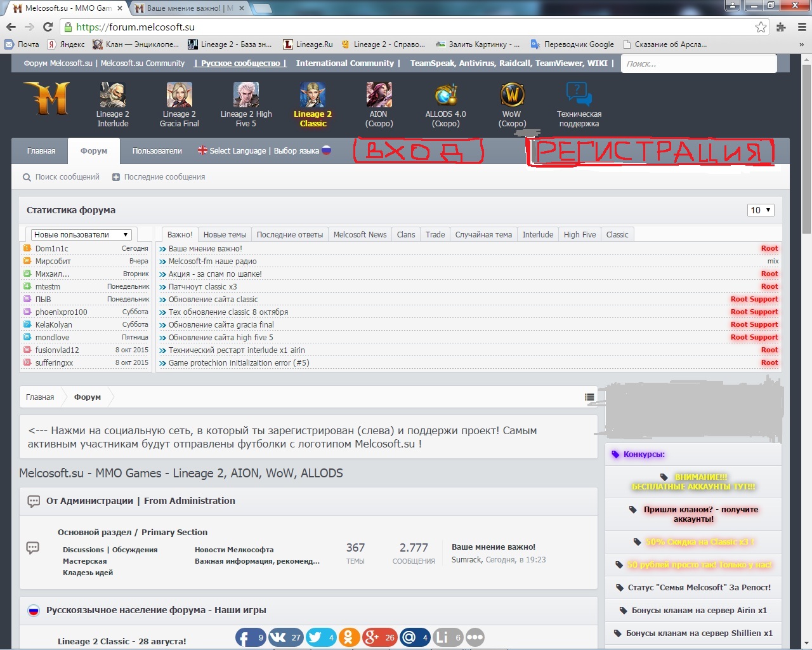Open user Sumrack profile link
The width and height of the screenshot is (812, 650).
[466, 560]
